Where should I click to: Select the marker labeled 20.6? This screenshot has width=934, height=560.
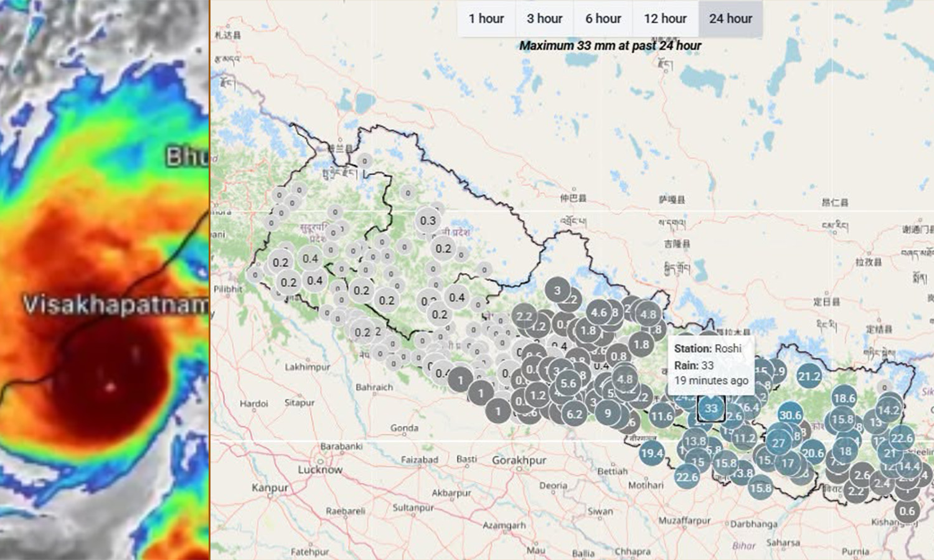(813, 453)
